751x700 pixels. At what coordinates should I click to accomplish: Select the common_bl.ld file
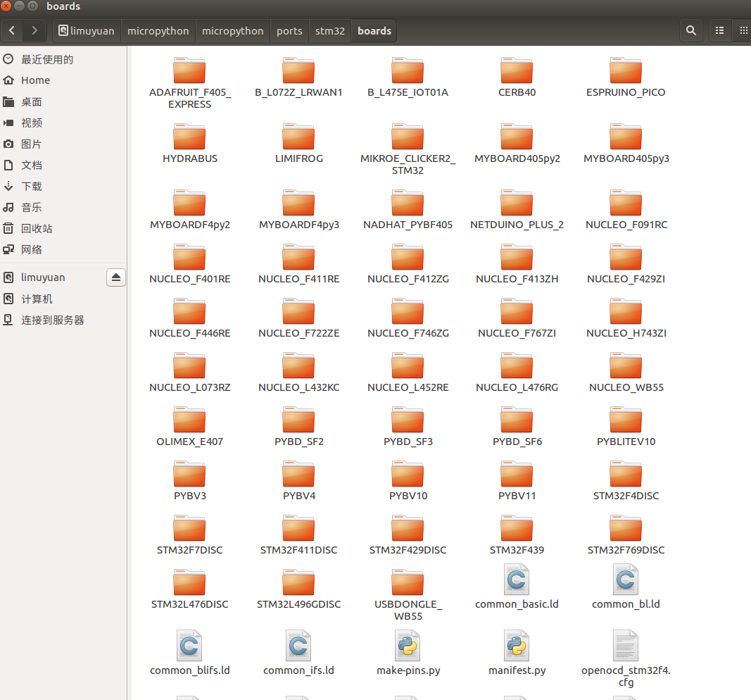(626, 587)
